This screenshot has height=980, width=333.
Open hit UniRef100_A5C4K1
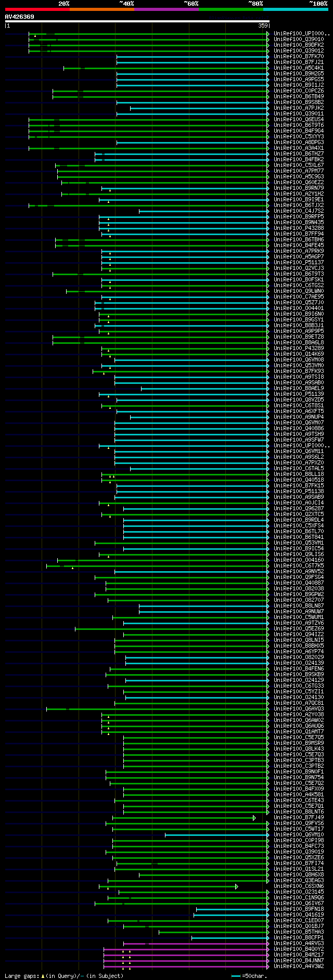(x=299, y=68)
